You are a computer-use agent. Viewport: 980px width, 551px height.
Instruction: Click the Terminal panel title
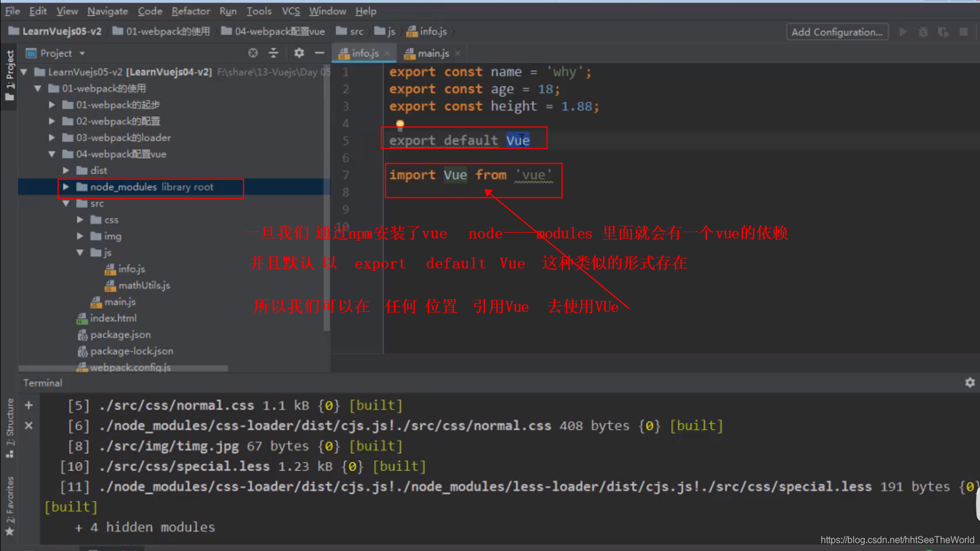42,383
